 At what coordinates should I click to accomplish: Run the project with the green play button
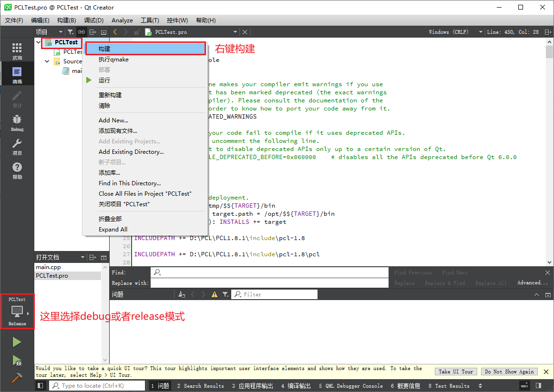(x=17, y=342)
